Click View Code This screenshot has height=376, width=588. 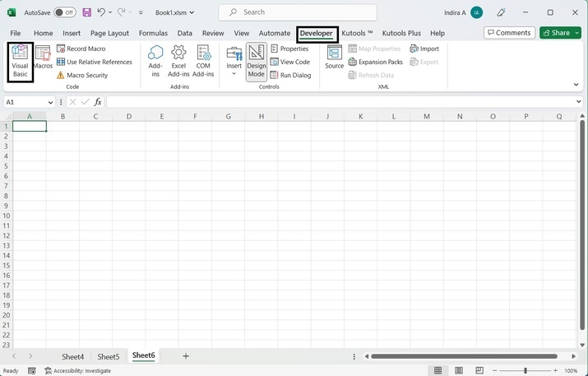pos(290,62)
